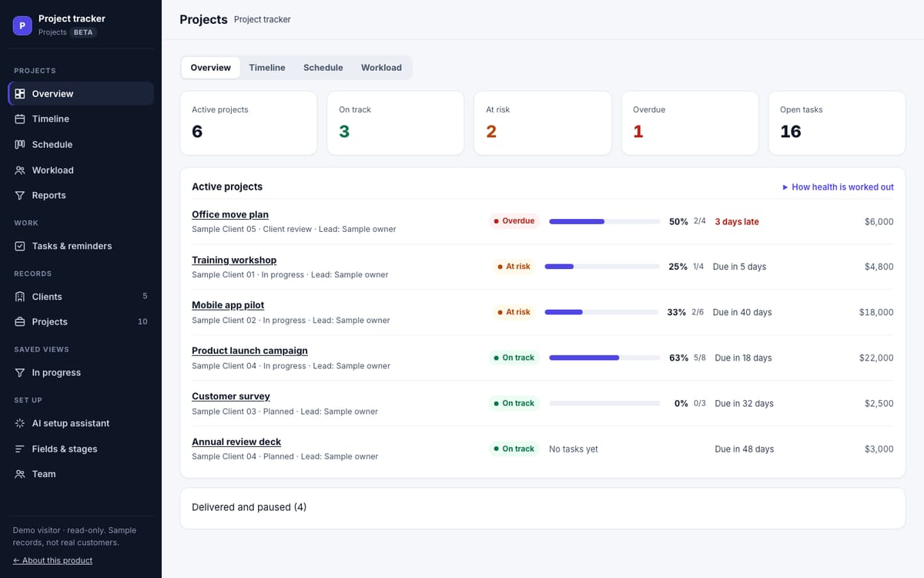Click the Tasks & reminders checkbox icon

click(x=20, y=247)
